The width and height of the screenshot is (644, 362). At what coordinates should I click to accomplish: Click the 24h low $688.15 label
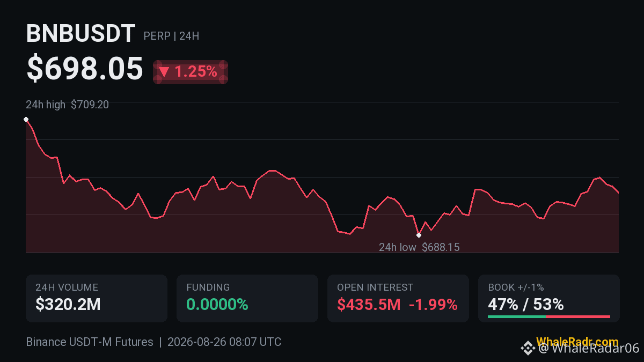pyautogui.click(x=419, y=247)
